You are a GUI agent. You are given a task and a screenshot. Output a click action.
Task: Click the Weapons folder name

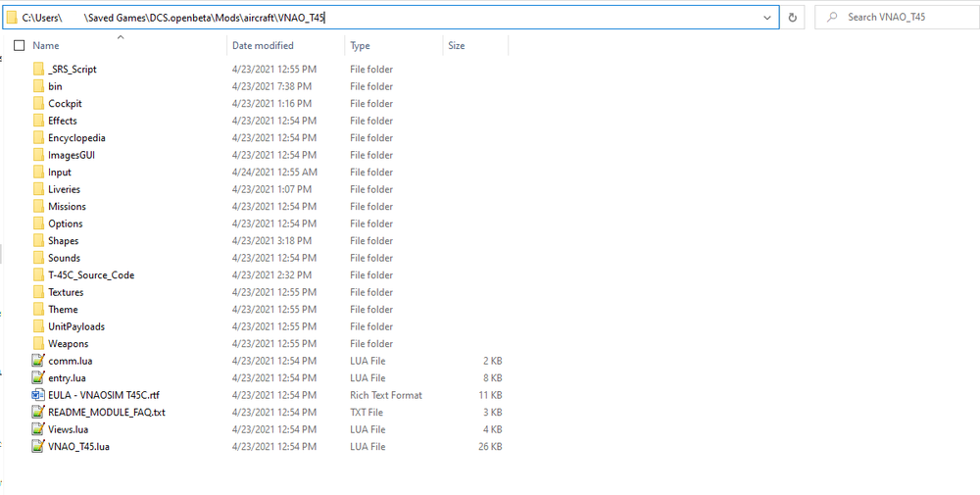[x=69, y=344]
